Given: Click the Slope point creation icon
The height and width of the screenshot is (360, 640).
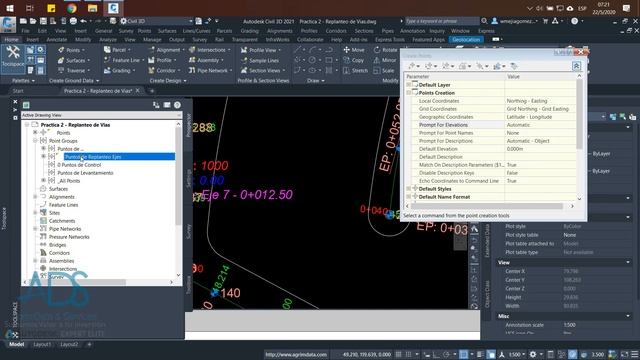Looking at the screenshot, I should (x=498, y=66).
